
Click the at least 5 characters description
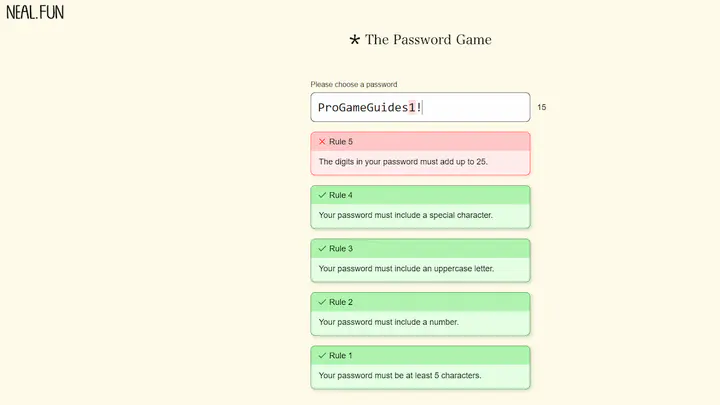click(x=400, y=375)
